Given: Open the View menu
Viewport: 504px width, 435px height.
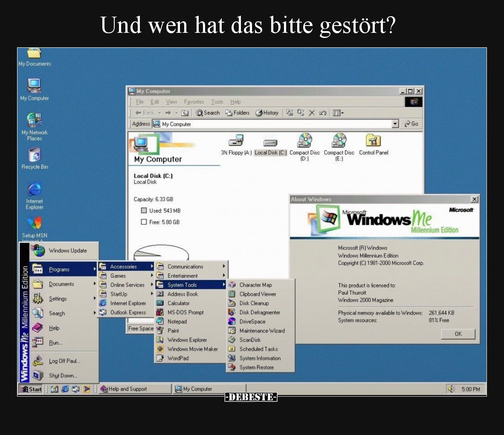Looking at the screenshot, I should 171,102.
